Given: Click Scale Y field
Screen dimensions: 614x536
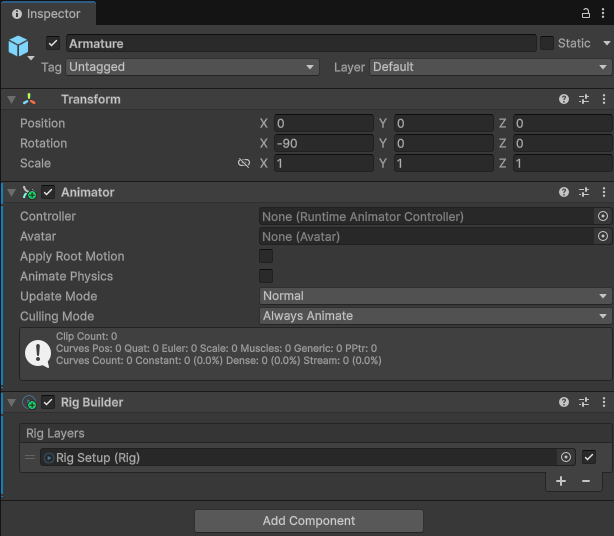Looking at the screenshot, I should 444,163.
